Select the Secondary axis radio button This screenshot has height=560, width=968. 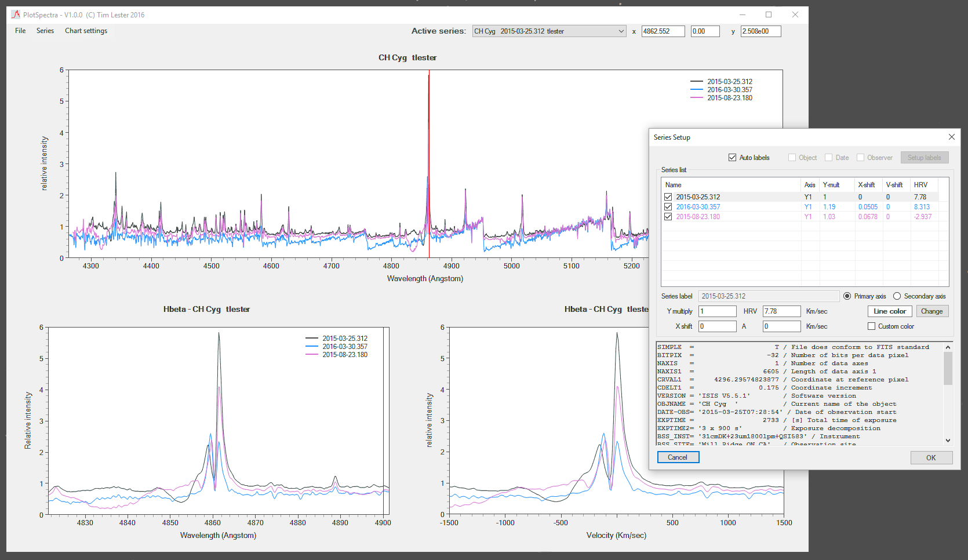pos(897,296)
